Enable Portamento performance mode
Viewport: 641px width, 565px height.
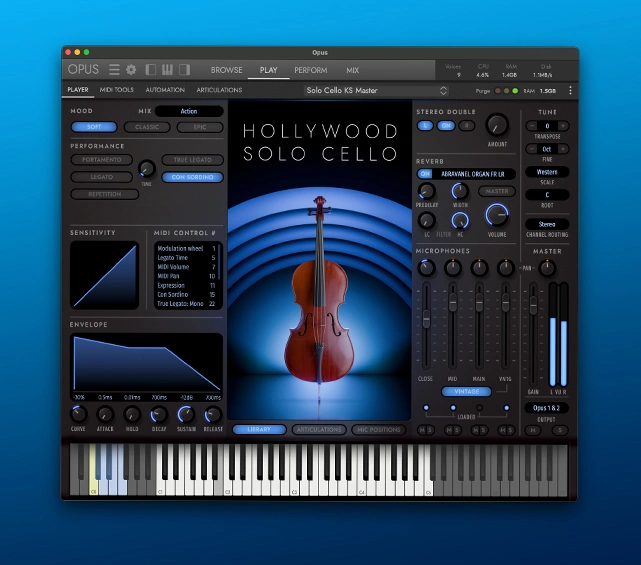click(x=101, y=159)
